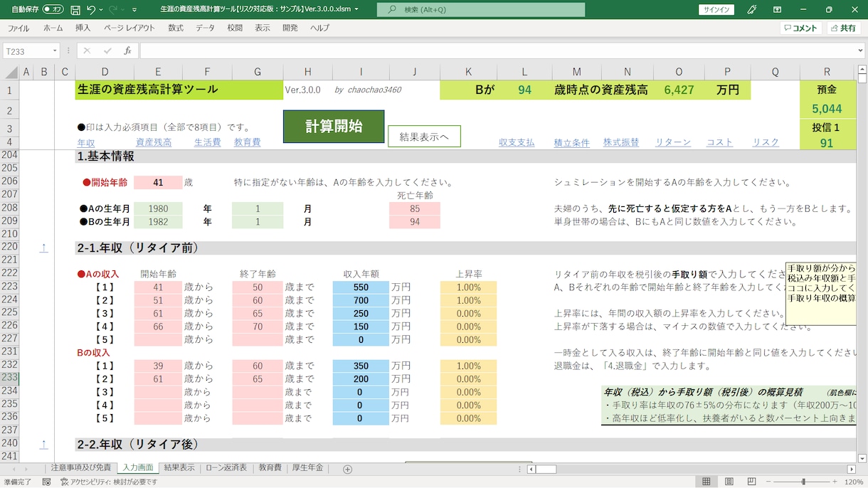Click the 共有 share button
The image size is (868, 488).
click(x=844, y=28)
